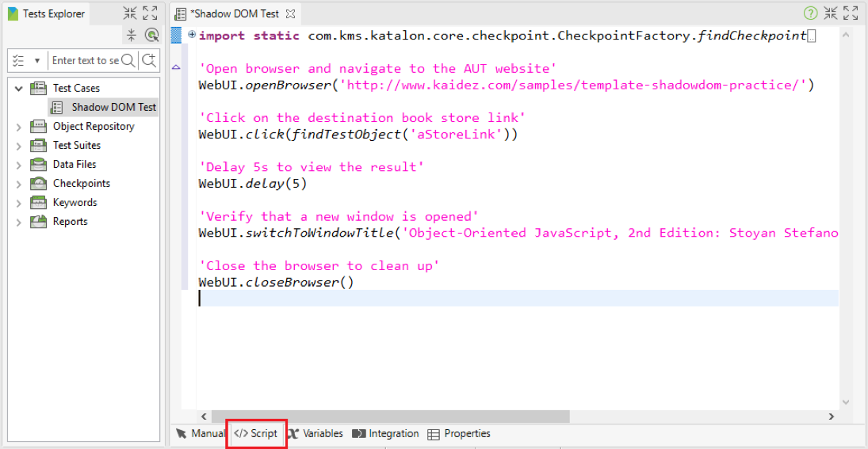Open the advanced search icon
The width and height of the screenshot is (868, 449).
tap(148, 60)
